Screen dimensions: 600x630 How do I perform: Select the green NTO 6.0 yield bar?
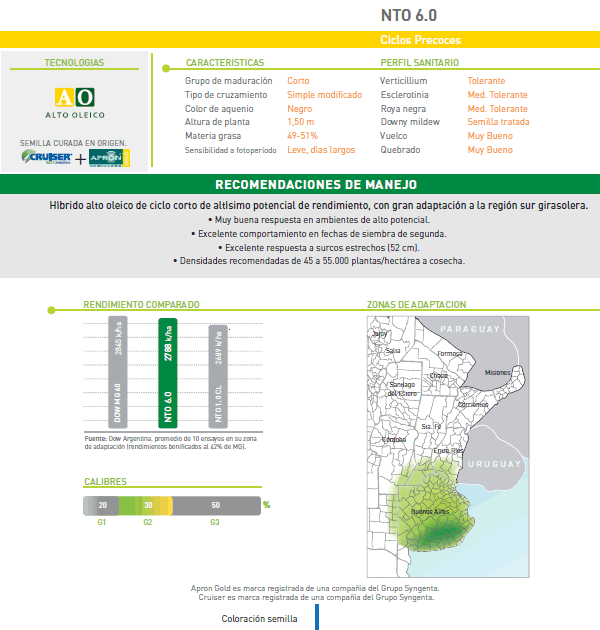[167, 373]
